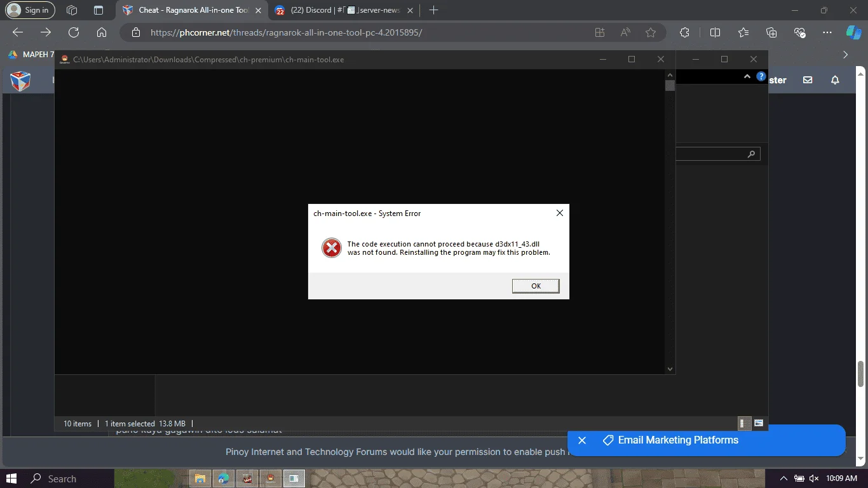Click '1 item selected 13.8 MB' status text
The height and width of the screenshot is (488, 868).
pos(145,423)
